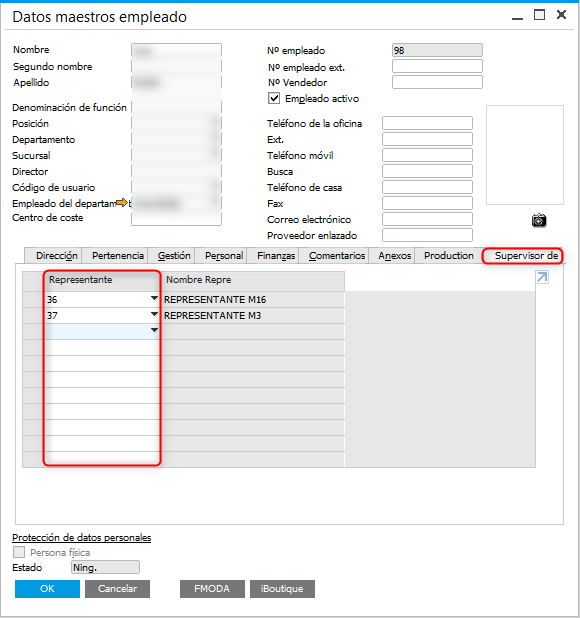Switch to the Finanzas tab
Screen dimensions: 580x618
tap(276, 256)
